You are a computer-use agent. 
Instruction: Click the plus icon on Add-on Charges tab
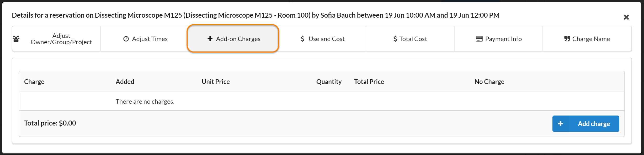(x=210, y=39)
